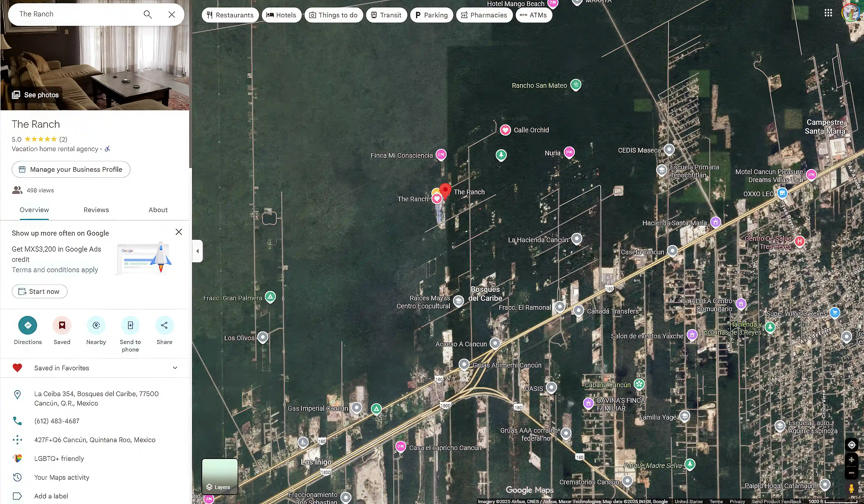This screenshot has height=504, width=864.
Task: Click the Nuria hotel marker
Action: coord(569,152)
